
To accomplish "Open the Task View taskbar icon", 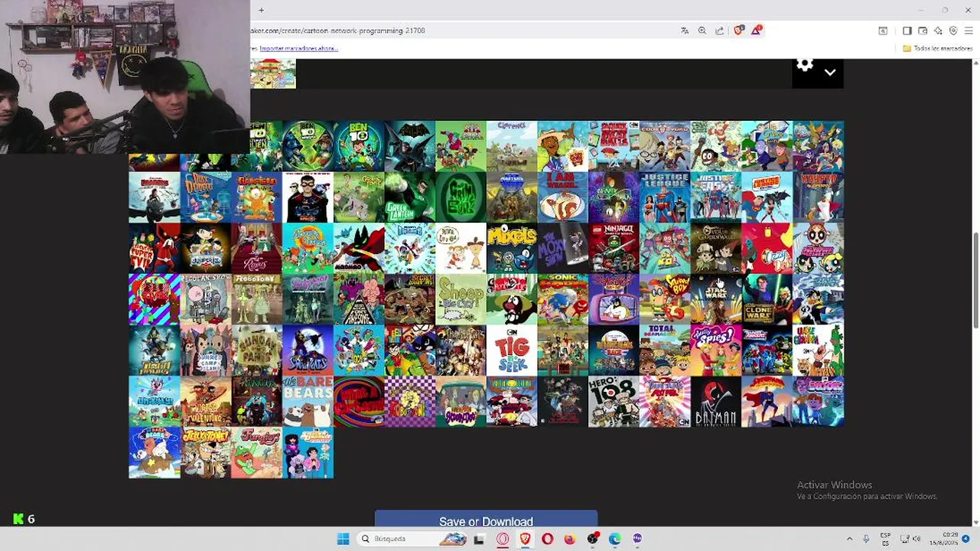I will click(479, 539).
